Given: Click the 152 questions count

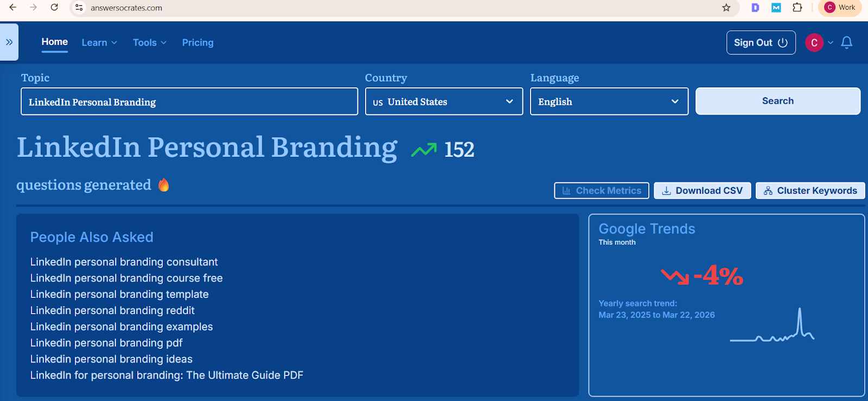Looking at the screenshot, I should coord(459,150).
